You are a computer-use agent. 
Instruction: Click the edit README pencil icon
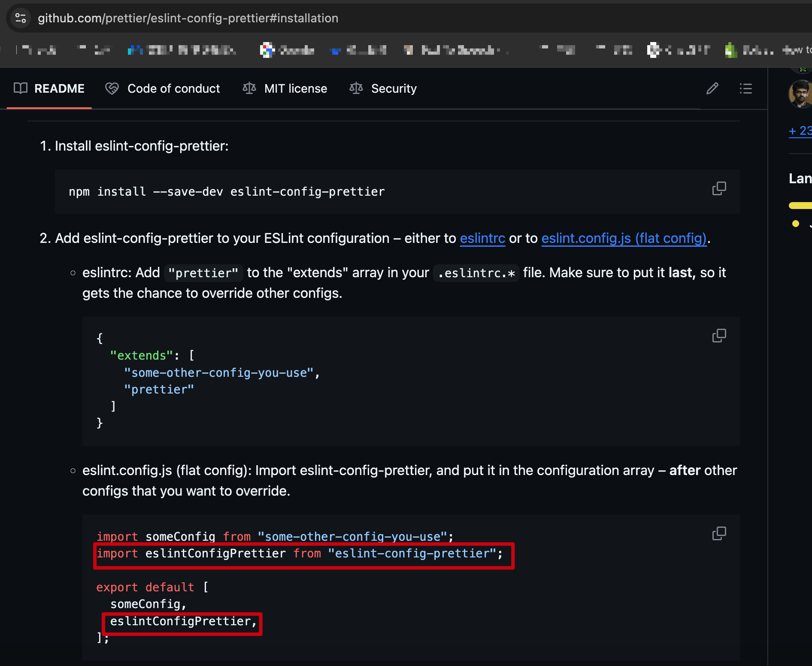(x=712, y=88)
